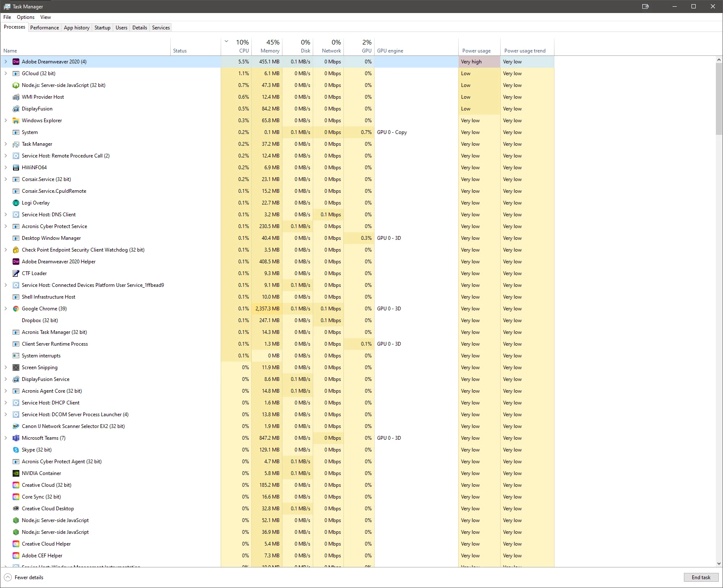Click Fewer details to collapse view

[x=24, y=577]
